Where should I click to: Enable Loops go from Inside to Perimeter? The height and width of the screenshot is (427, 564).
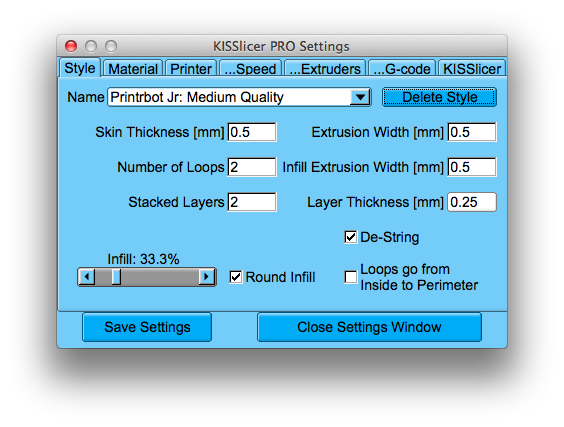pyautogui.click(x=351, y=277)
